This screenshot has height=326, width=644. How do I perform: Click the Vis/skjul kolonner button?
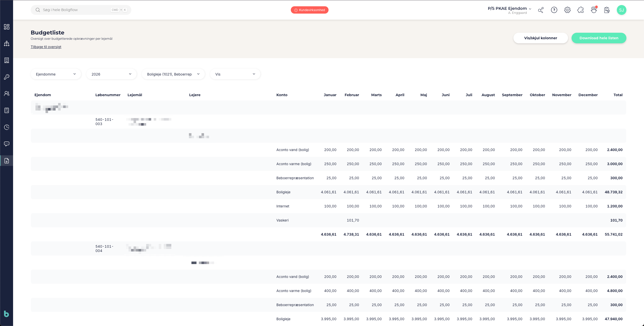point(541,38)
